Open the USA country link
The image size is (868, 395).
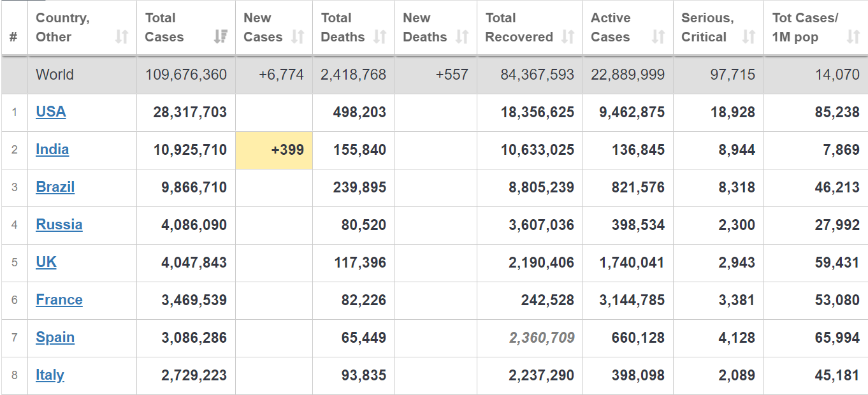coord(51,112)
